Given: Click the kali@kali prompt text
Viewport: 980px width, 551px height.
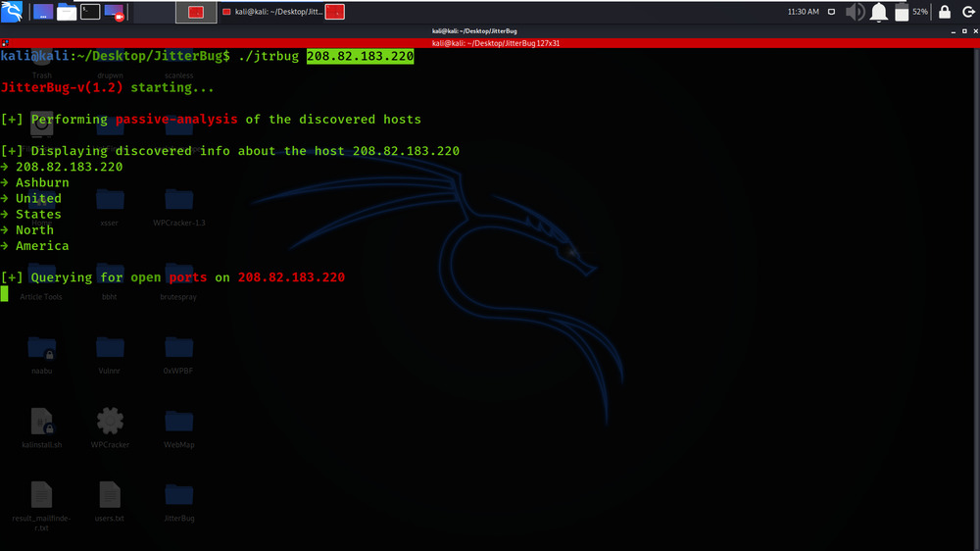Looking at the screenshot, I should (34, 56).
